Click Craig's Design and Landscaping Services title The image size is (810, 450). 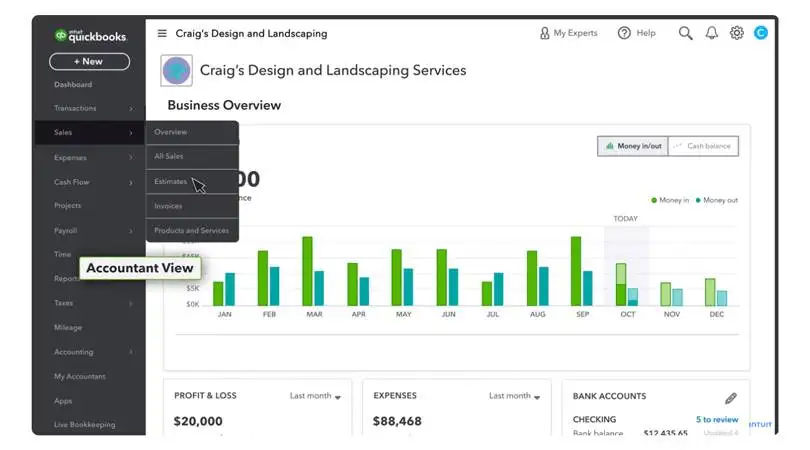[x=333, y=70]
